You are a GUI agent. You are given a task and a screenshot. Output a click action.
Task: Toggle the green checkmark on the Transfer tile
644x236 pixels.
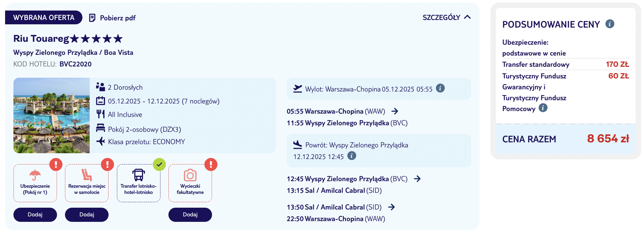[x=159, y=164]
